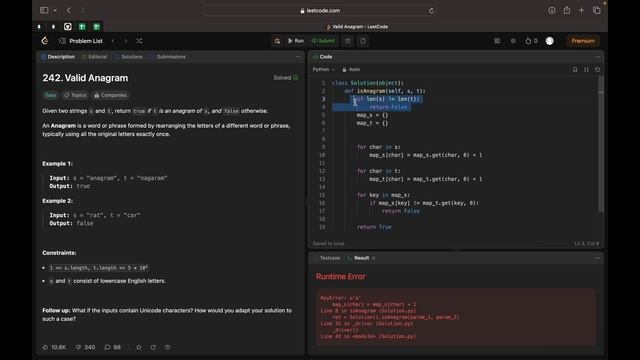The height and width of the screenshot is (360, 640).
Task: Click code line 10 map_s[char] assignment
Action: [x=426, y=155]
